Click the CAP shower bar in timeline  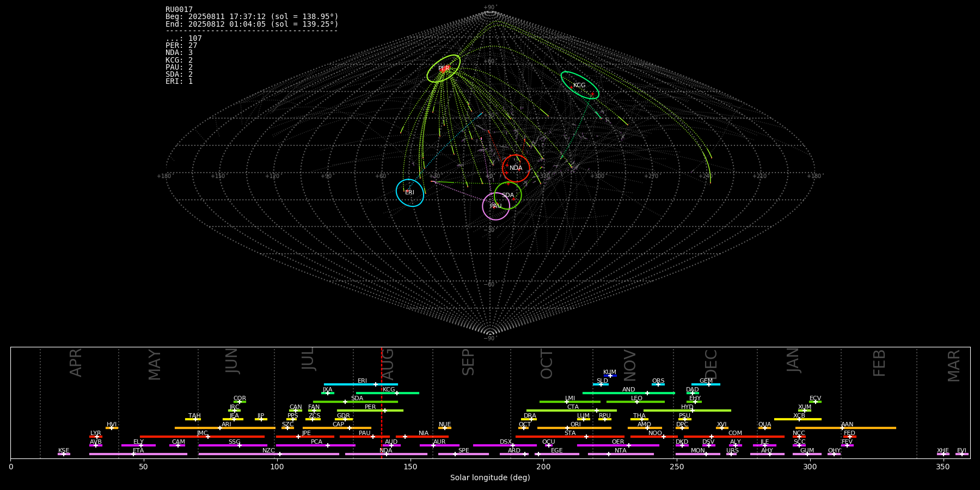pos(338,428)
